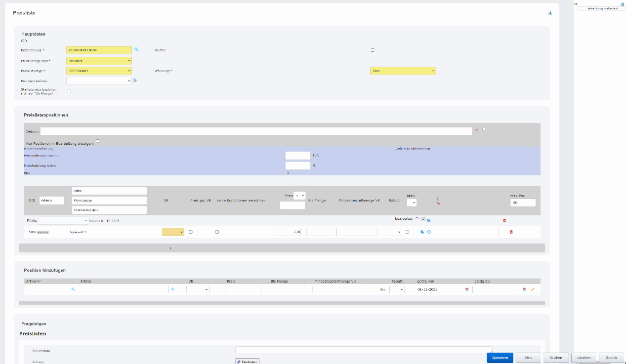Click the orange pencil icon in Position hinzufügen

click(533, 289)
